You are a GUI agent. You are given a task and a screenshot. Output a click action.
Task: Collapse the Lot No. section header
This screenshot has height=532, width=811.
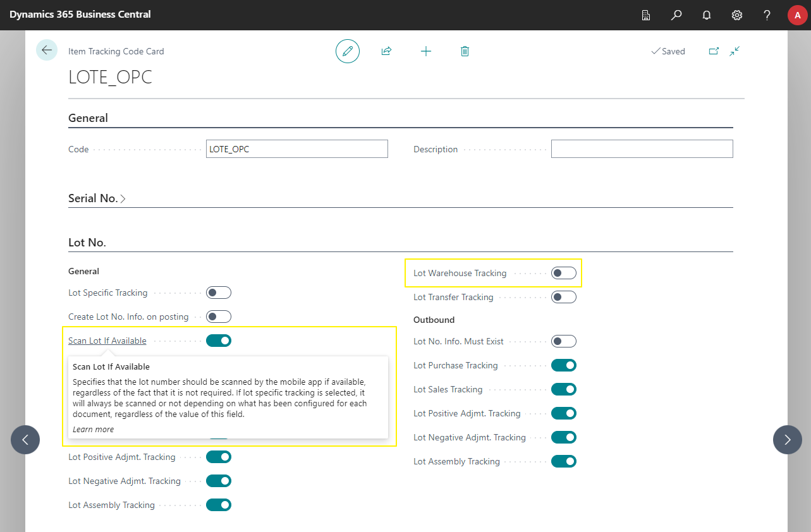click(87, 243)
